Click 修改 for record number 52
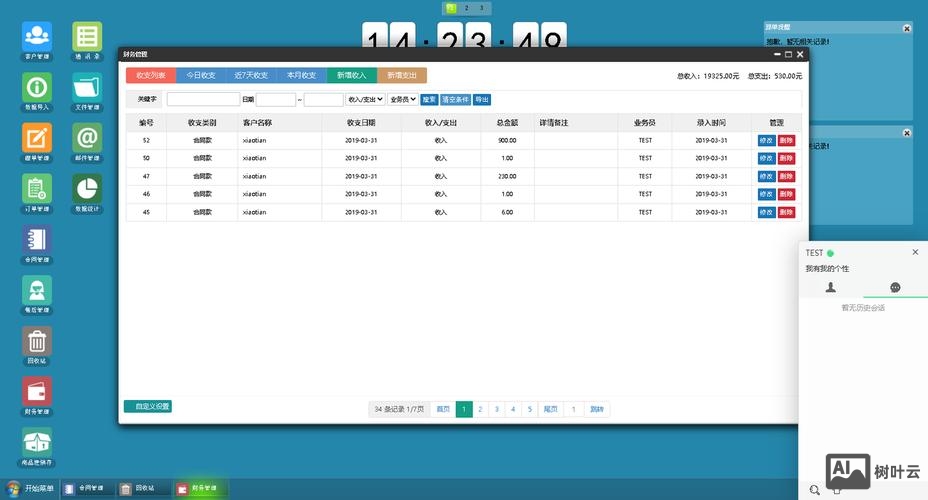This screenshot has width=928, height=500. pos(766,140)
